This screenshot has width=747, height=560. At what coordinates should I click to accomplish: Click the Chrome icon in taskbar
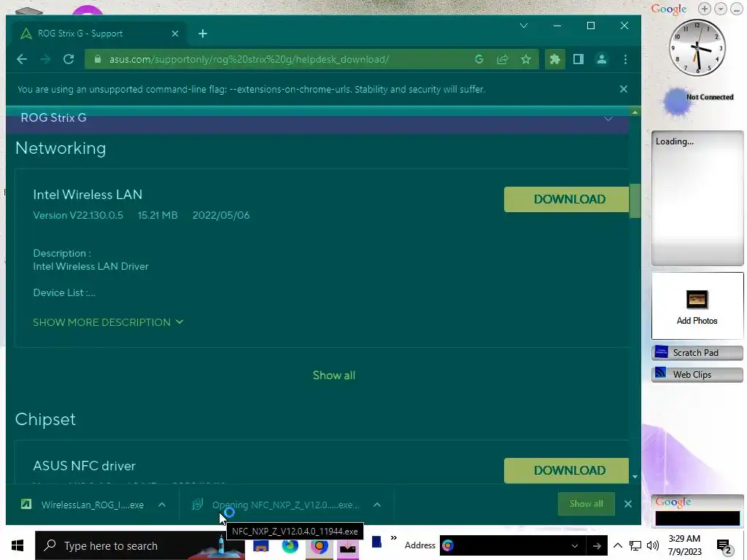[320, 545]
